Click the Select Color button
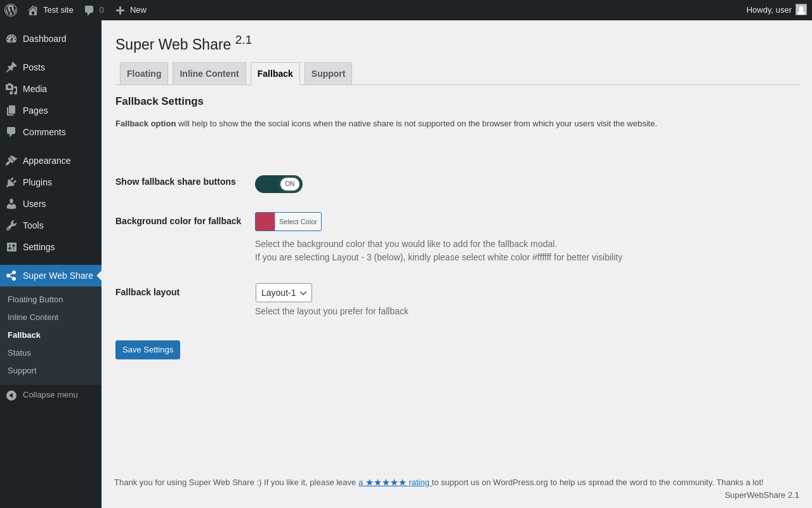Screen dimensions: 812x508 pos(298,222)
